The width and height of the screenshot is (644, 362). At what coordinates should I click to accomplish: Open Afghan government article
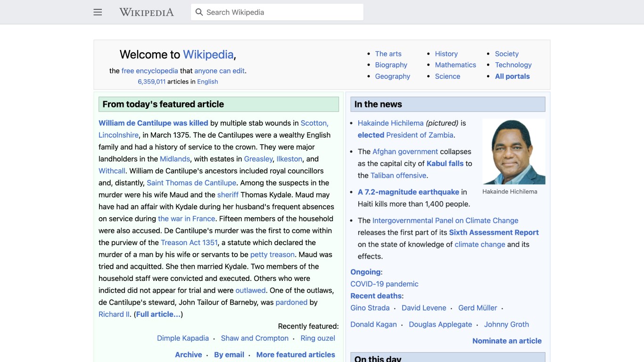pos(405,152)
